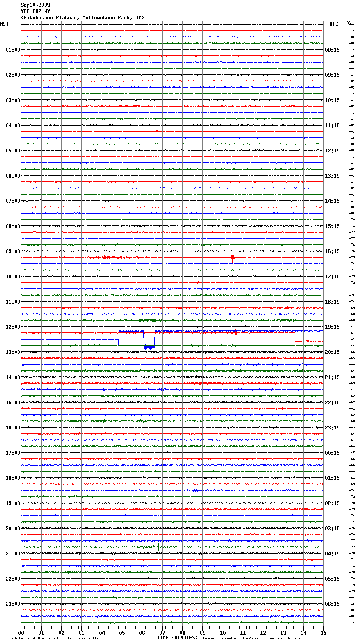Click the date label Sep10,2009
Image resolution: width=357 pixels, height=644 pixels.
[35, 5]
